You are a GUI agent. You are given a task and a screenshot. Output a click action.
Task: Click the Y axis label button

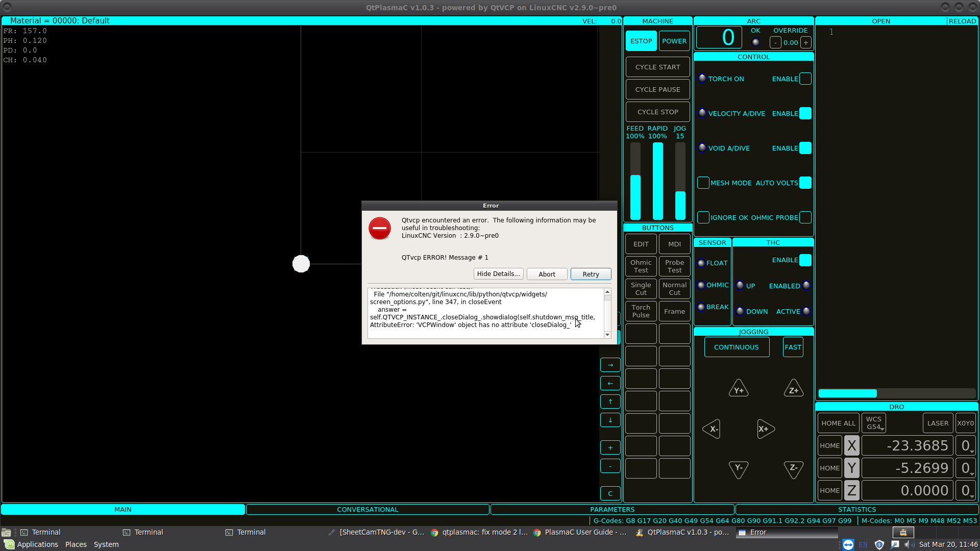pos(851,468)
